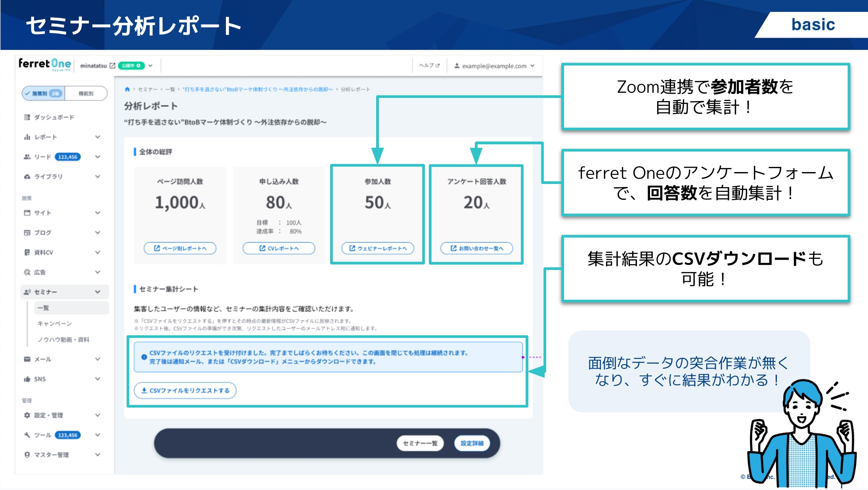Open external link icon next to minatatsu
The height and width of the screenshot is (490, 868).
pos(113,66)
